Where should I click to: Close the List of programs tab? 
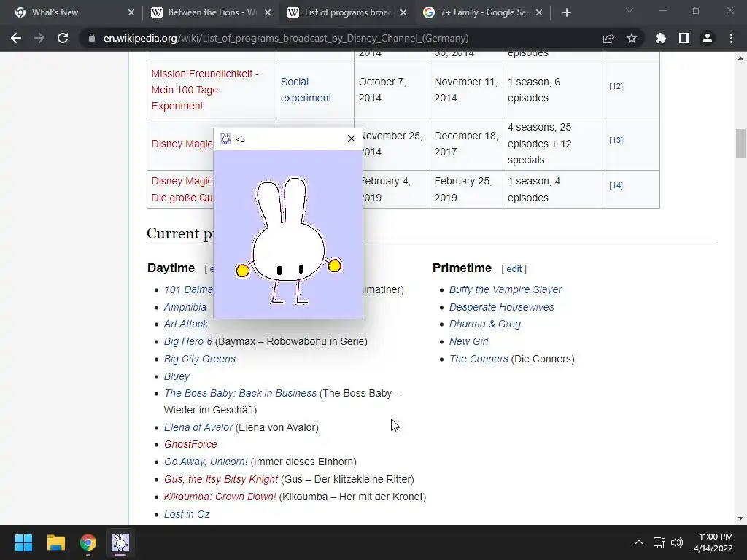[x=403, y=12]
